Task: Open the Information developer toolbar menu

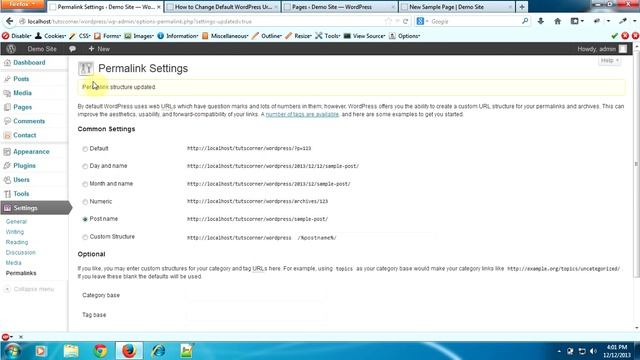Action: click(178, 36)
